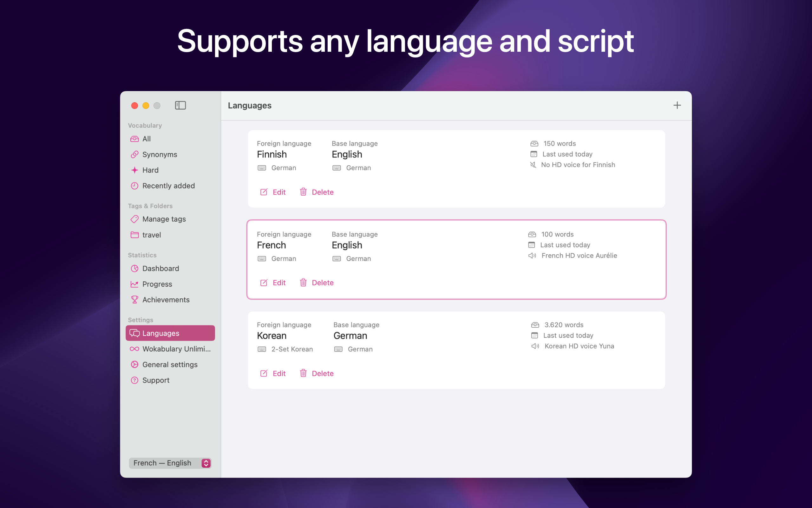
Task: Click the Wokabulary Unlimited infinity icon
Action: (134, 349)
